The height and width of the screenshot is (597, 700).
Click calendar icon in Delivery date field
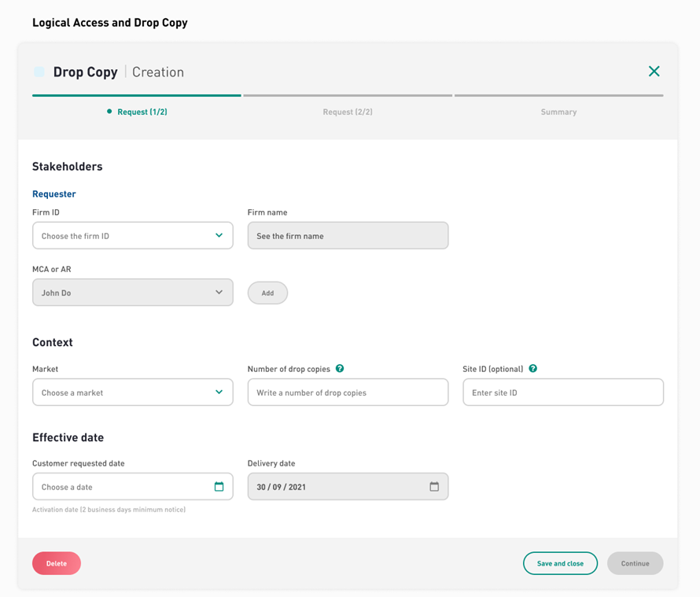click(x=434, y=486)
